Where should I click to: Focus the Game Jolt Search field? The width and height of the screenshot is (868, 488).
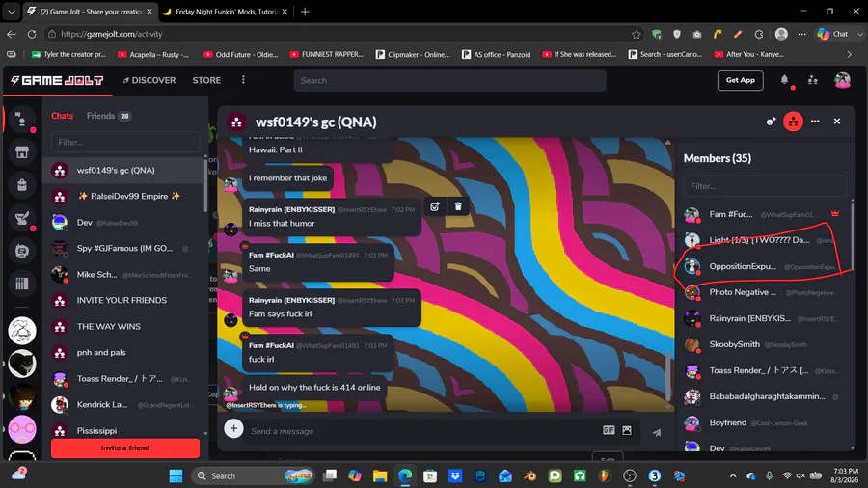point(449,81)
